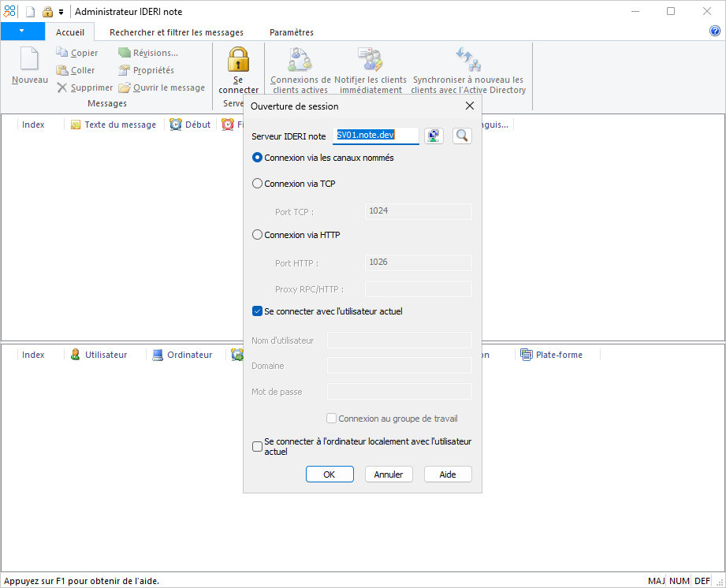This screenshot has width=726, height=588.
Task: Toggle Connexion au groupe de travail checkbox
Action: (331, 419)
